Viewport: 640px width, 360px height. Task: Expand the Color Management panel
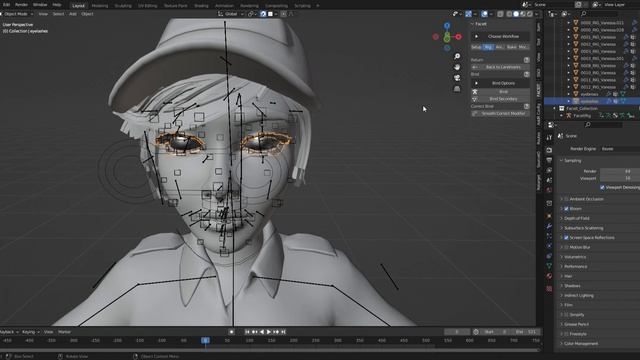click(579, 344)
